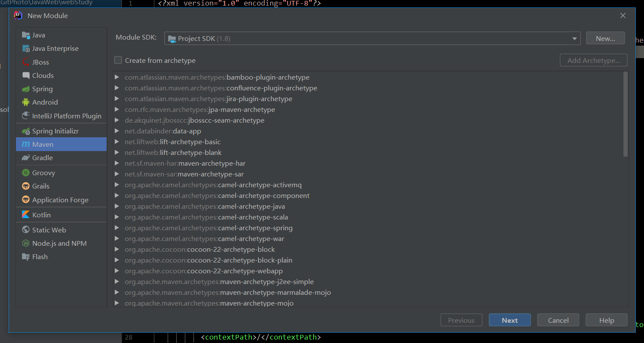Select maven-archetype-j2ee-simple row

click(x=368, y=282)
